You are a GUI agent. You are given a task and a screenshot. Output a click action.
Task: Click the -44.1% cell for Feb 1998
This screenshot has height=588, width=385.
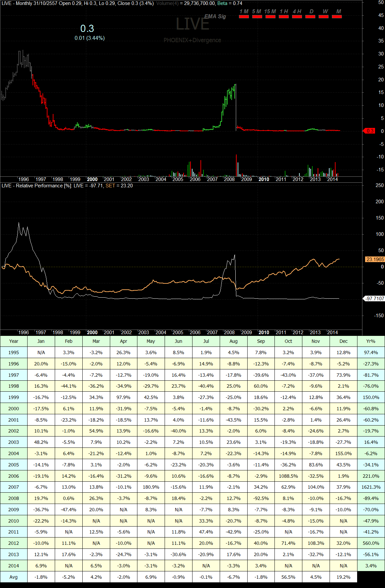click(x=68, y=386)
